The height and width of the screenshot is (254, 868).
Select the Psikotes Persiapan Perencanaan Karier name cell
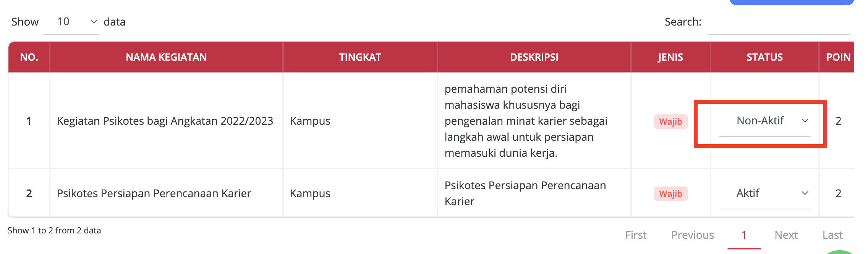[x=154, y=194]
